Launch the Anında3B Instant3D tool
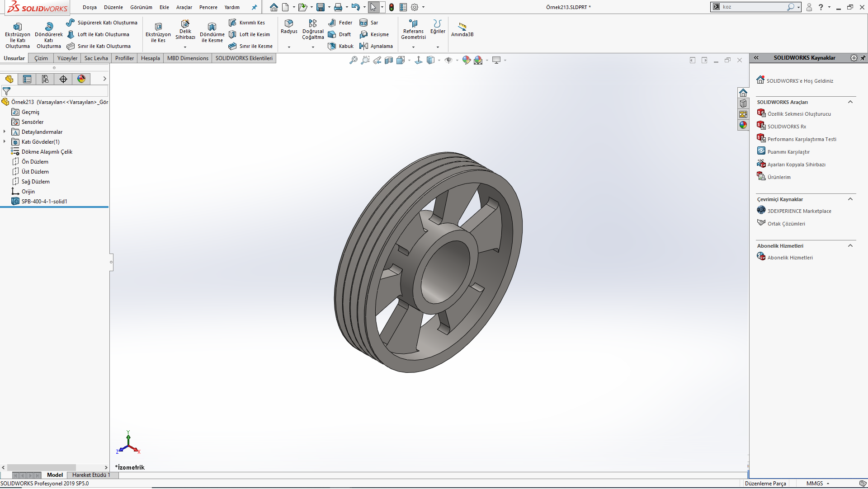The width and height of the screenshot is (868, 489). pyautogui.click(x=462, y=30)
